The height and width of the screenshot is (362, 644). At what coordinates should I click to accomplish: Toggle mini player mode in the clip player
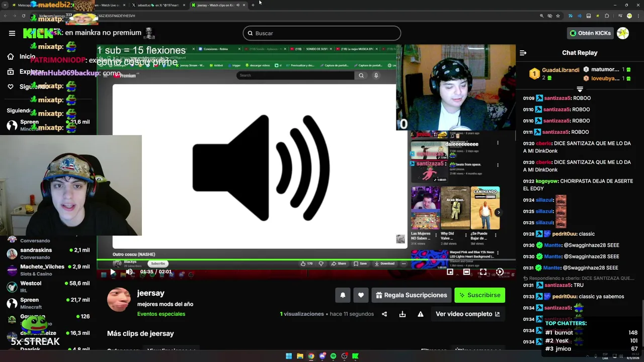pyautogui.click(x=450, y=272)
